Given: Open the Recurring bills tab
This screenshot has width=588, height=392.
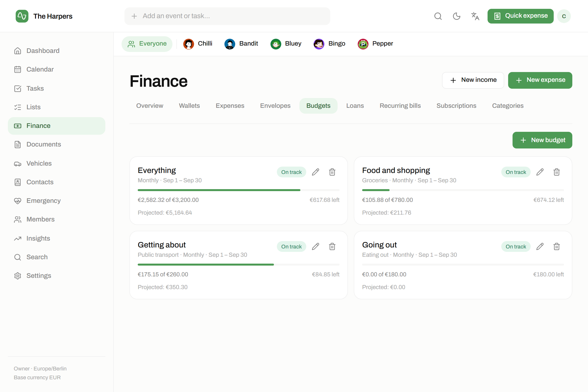Looking at the screenshot, I should pyautogui.click(x=400, y=106).
